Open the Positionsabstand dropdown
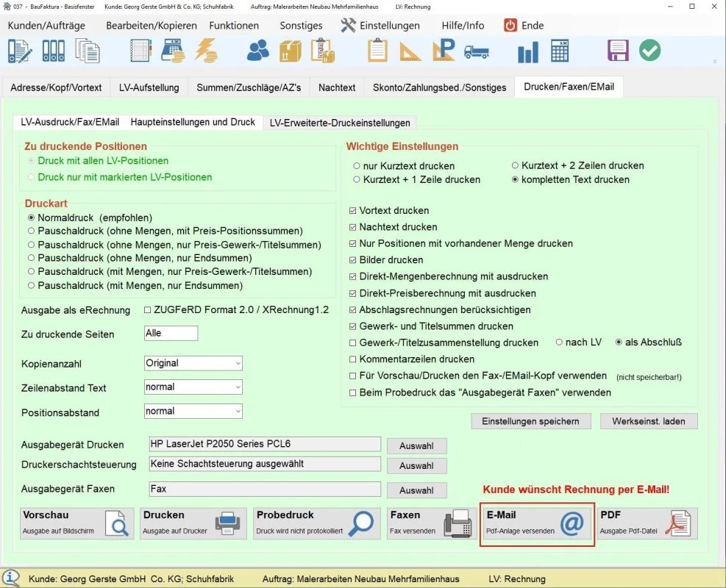The width and height of the screenshot is (726, 588). [x=193, y=412]
